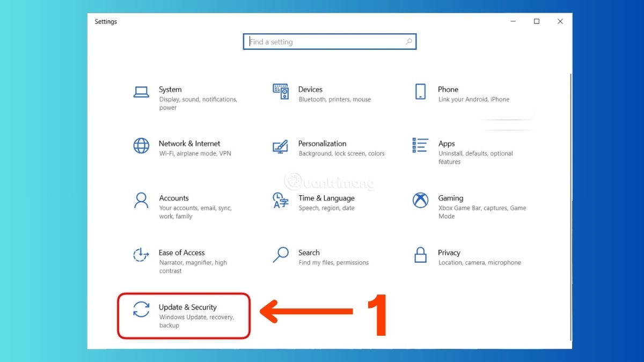
Task: Click the magnifier in the search box
Action: pyautogui.click(x=409, y=42)
